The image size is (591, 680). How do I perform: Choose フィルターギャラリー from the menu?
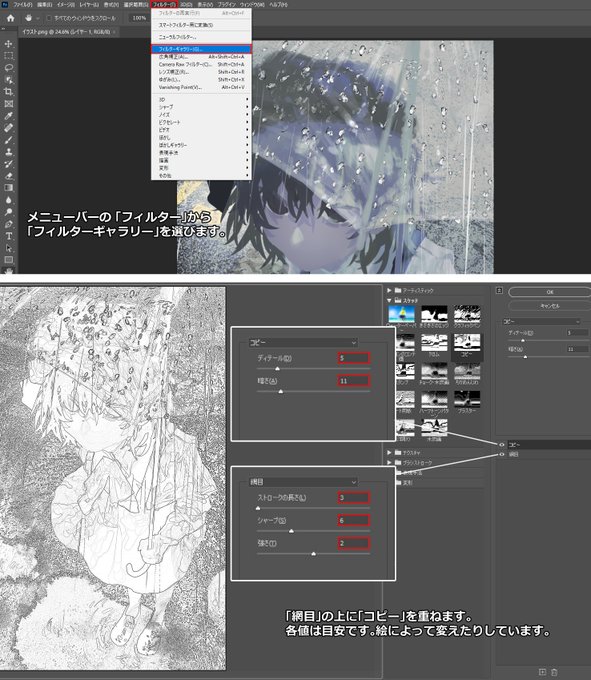pyautogui.click(x=201, y=49)
